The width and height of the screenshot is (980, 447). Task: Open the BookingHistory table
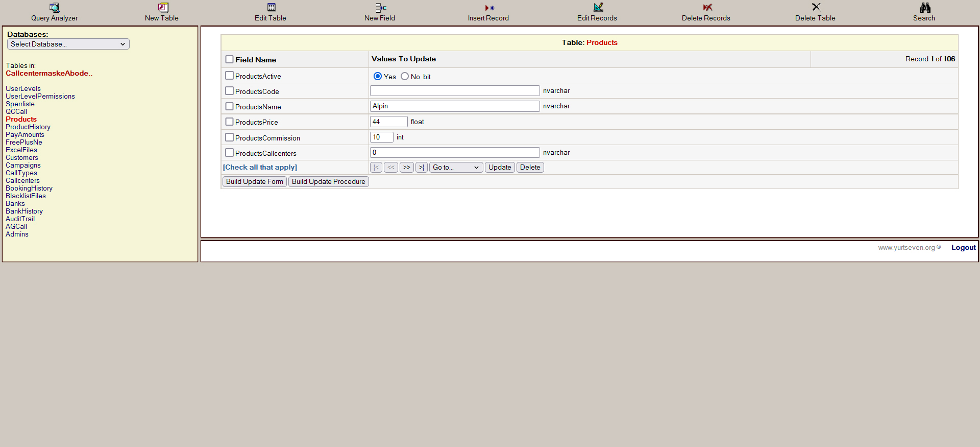click(x=29, y=188)
